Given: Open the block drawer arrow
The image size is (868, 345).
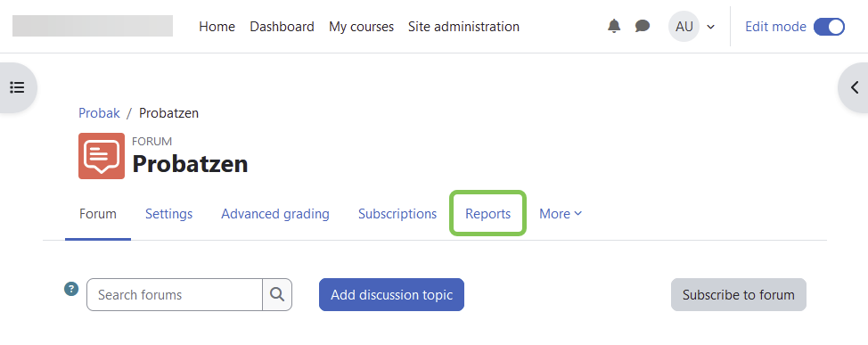Looking at the screenshot, I should (x=854, y=87).
